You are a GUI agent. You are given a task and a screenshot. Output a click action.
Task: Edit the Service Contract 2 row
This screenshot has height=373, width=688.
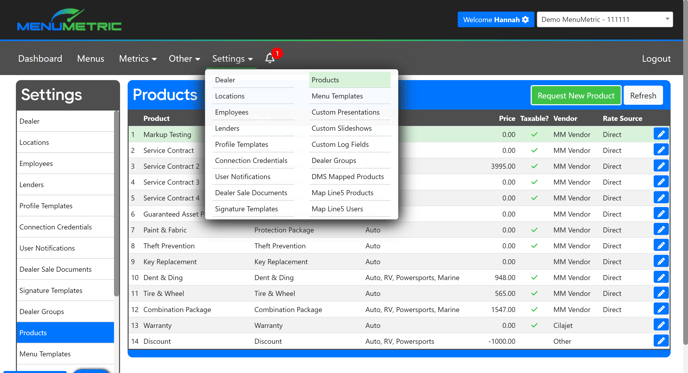click(661, 166)
